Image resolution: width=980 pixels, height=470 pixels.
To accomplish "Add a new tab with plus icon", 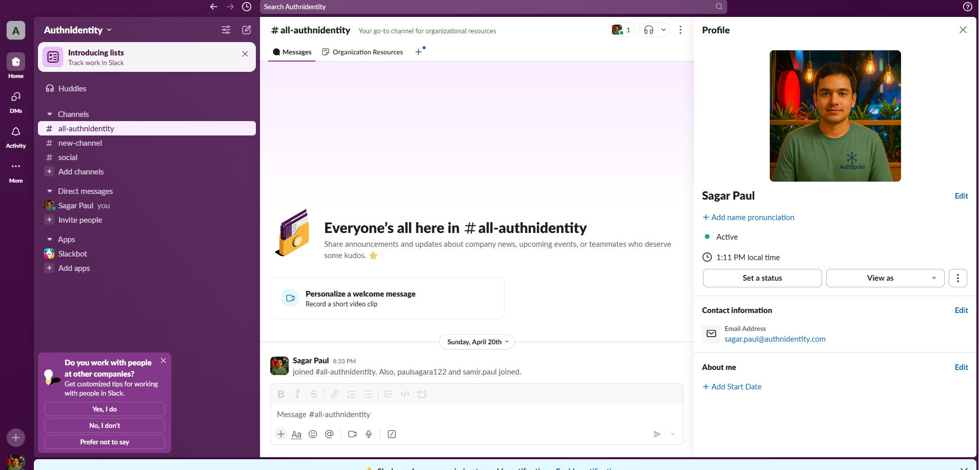I will click(x=418, y=52).
